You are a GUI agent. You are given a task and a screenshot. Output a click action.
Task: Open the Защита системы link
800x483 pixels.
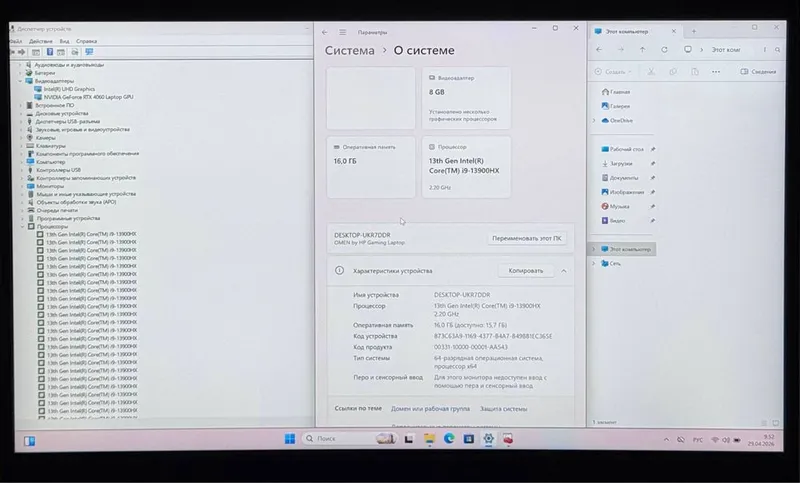point(504,409)
